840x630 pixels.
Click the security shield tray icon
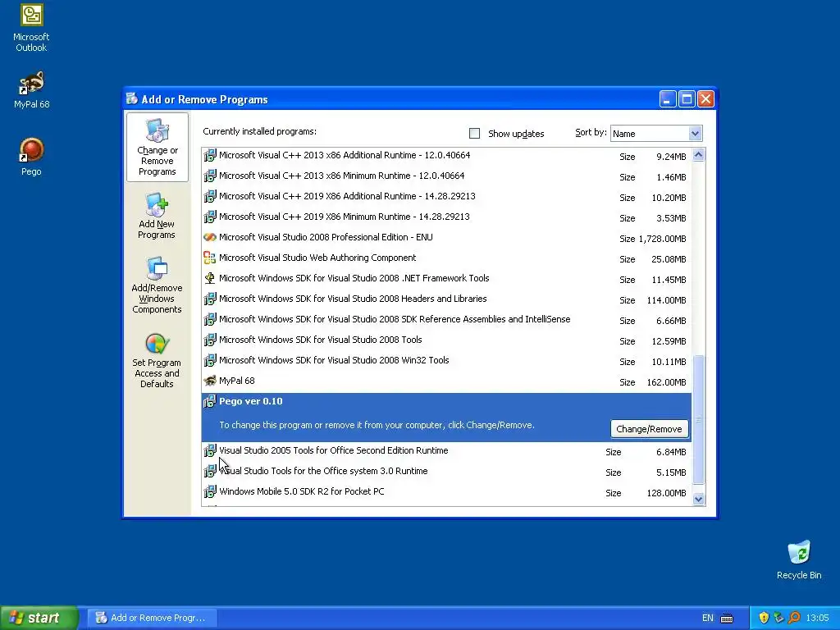764,618
